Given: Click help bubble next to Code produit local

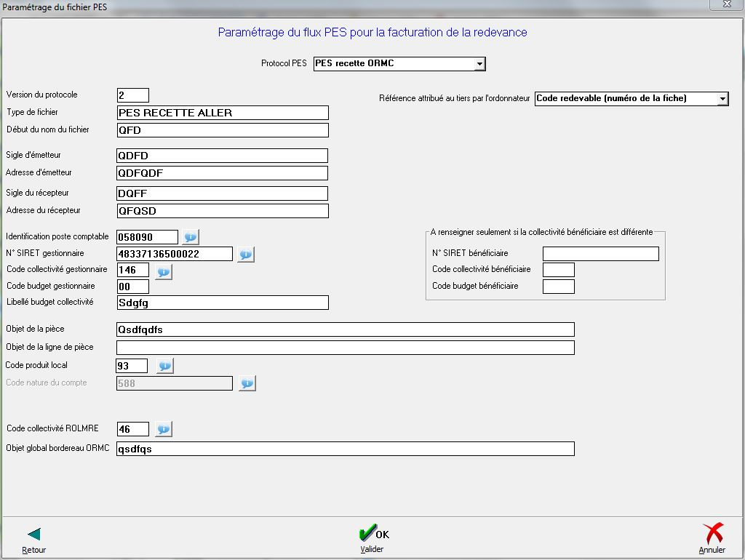Looking at the screenshot, I should [x=165, y=366].
